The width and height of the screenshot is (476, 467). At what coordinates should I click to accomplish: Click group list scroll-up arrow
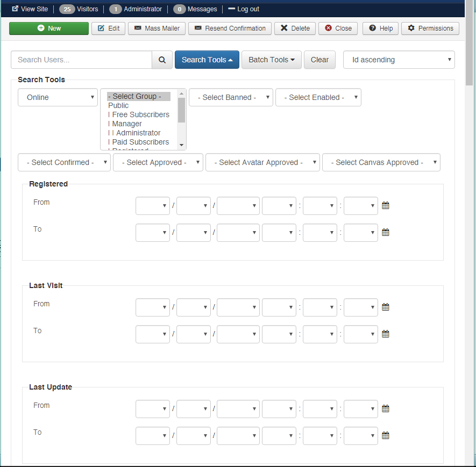point(182,94)
